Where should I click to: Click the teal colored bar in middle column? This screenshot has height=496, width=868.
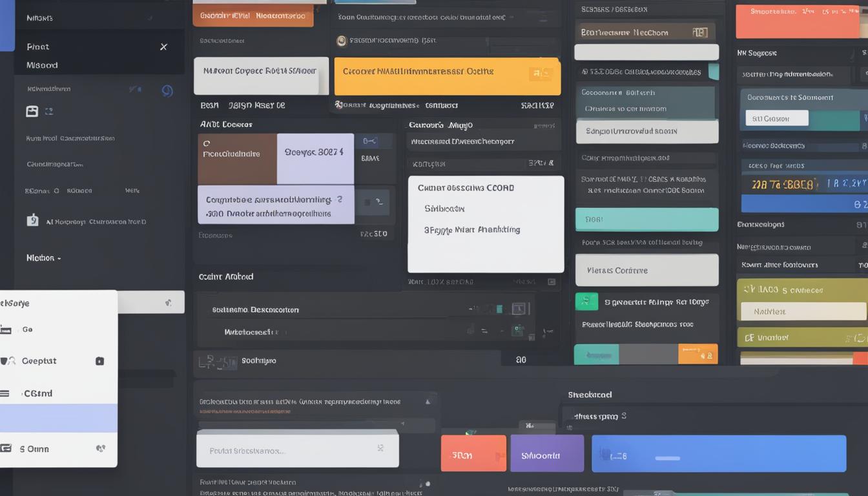tap(646, 220)
